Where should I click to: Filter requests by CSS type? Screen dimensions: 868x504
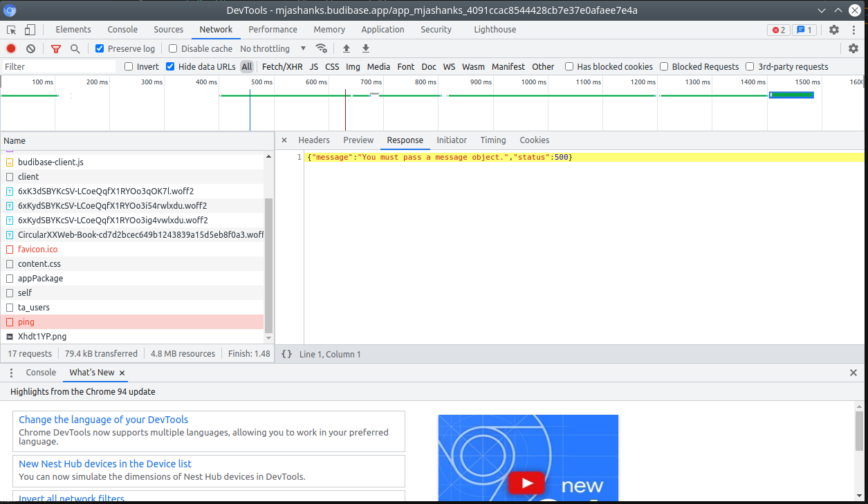tap(332, 66)
